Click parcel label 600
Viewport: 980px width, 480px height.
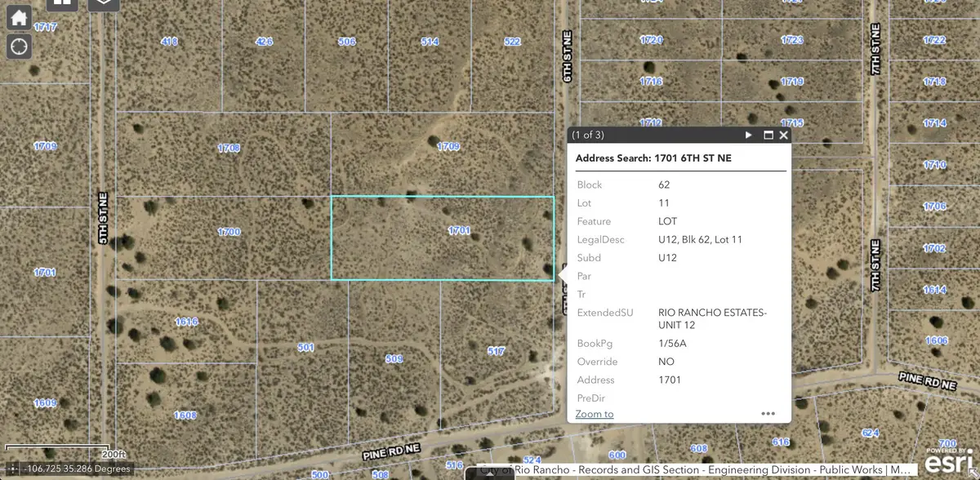(x=617, y=456)
